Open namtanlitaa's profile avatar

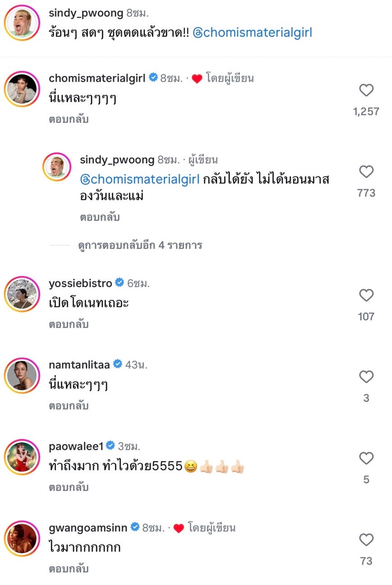[x=22, y=376]
